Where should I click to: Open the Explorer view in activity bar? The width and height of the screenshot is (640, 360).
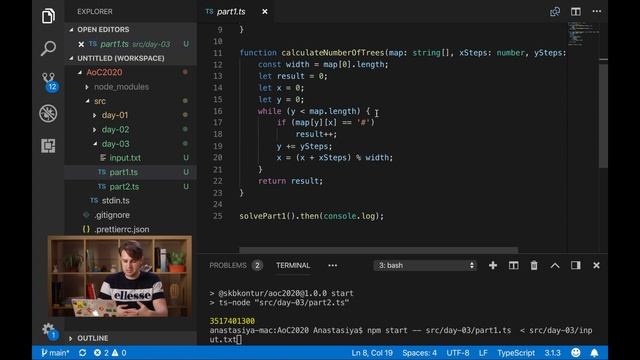tap(48, 16)
